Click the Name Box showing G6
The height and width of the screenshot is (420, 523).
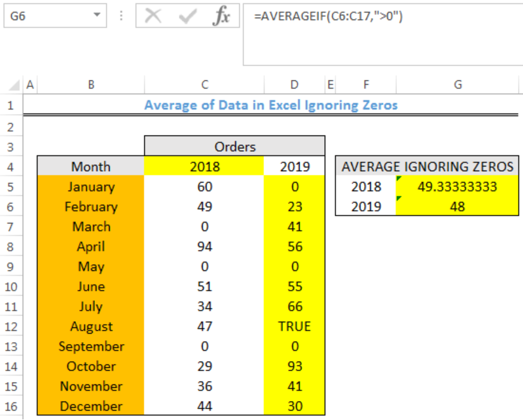(55, 16)
